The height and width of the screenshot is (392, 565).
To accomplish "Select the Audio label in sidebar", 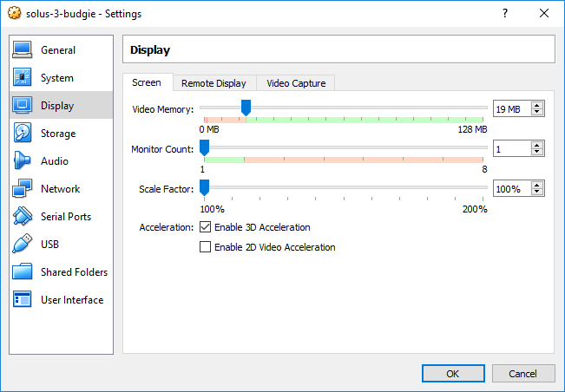I will 55,161.
